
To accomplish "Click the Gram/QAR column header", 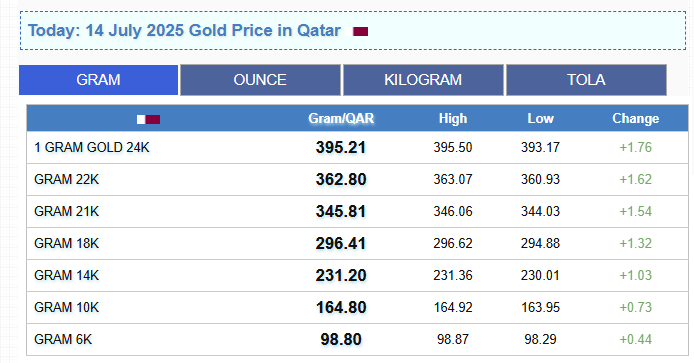I will pos(341,118).
